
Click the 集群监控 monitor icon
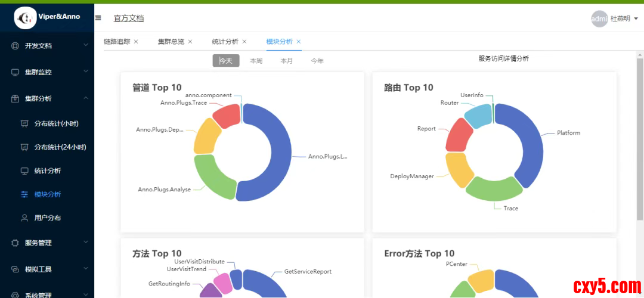[x=16, y=72]
